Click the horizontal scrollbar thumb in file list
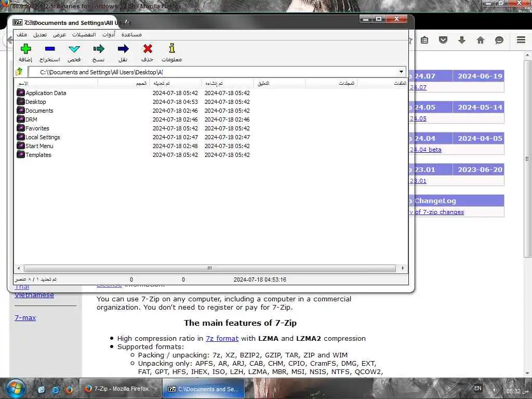Image resolution: width=532 pixels, height=399 pixels. [210, 268]
